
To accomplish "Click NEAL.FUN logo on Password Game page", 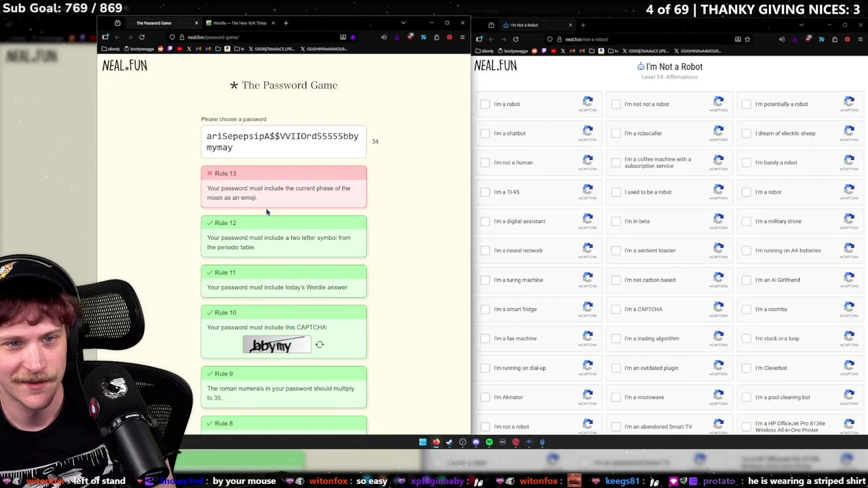I will pos(124,65).
